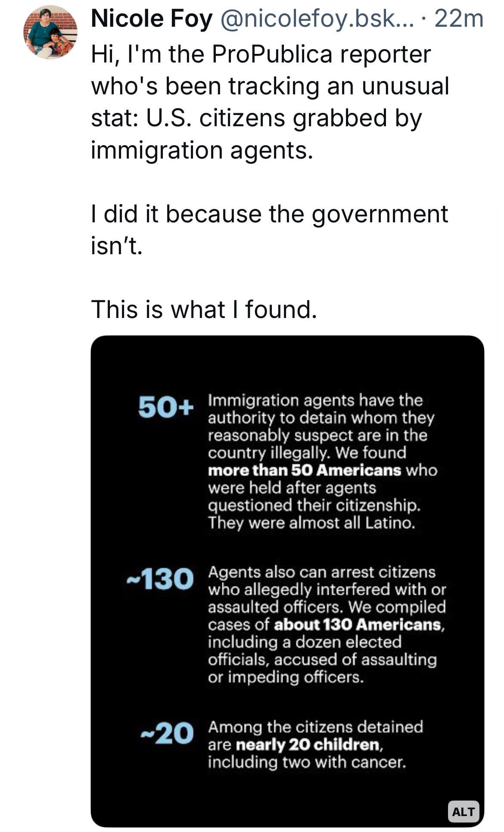
Task: Click the word "isn't." in the post
Action: [116, 246]
